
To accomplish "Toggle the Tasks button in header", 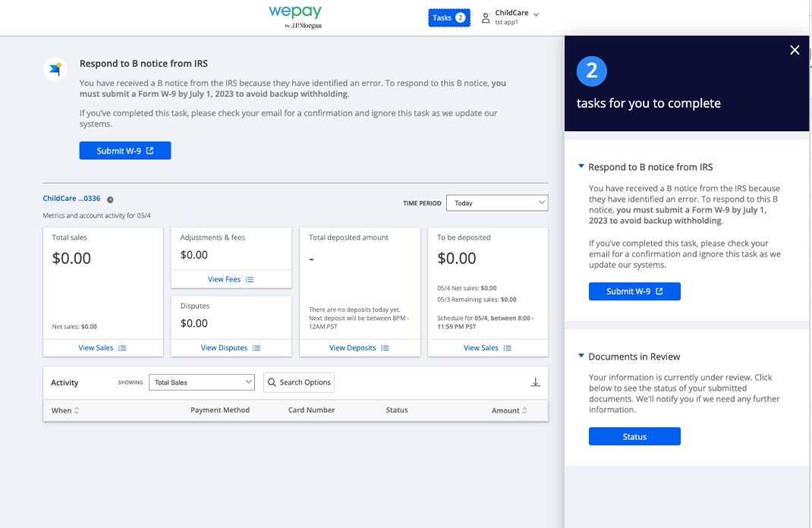I will point(449,17).
